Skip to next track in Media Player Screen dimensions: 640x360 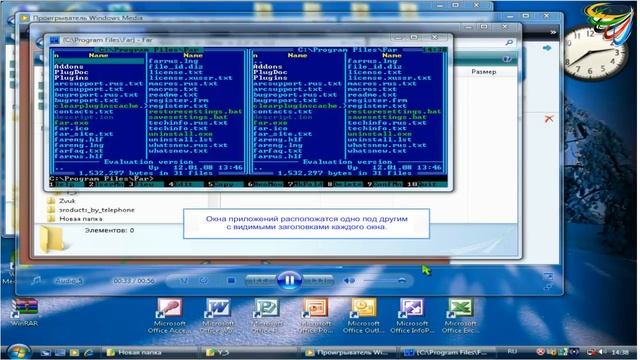318,280
